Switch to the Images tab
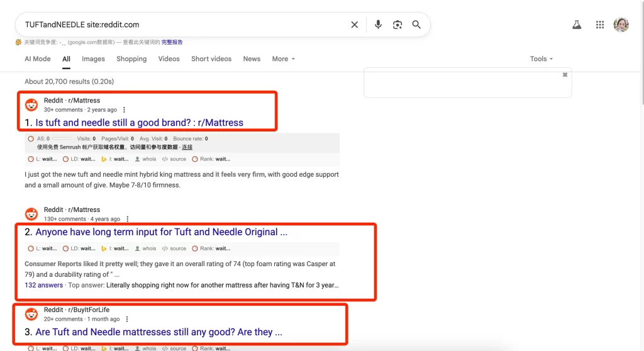Viewport: 644px width, 351px height. tap(93, 58)
